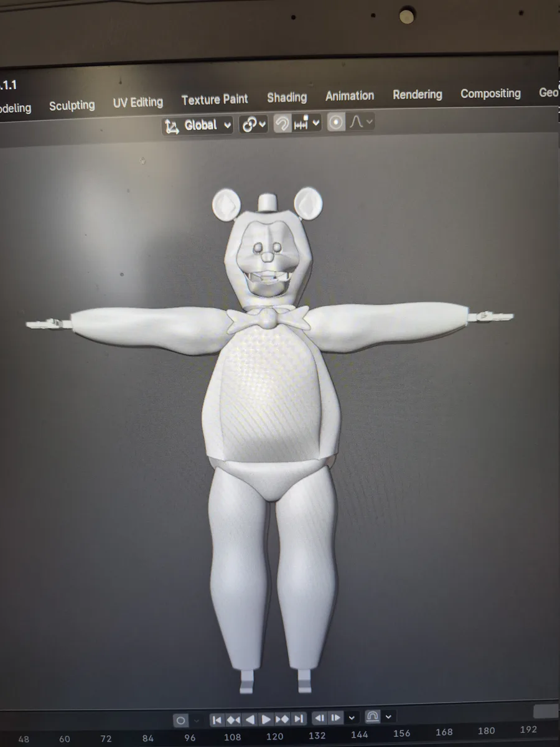Click frame 84 on the timeline ruler
The height and width of the screenshot is (747, 560).
[147, 738]
